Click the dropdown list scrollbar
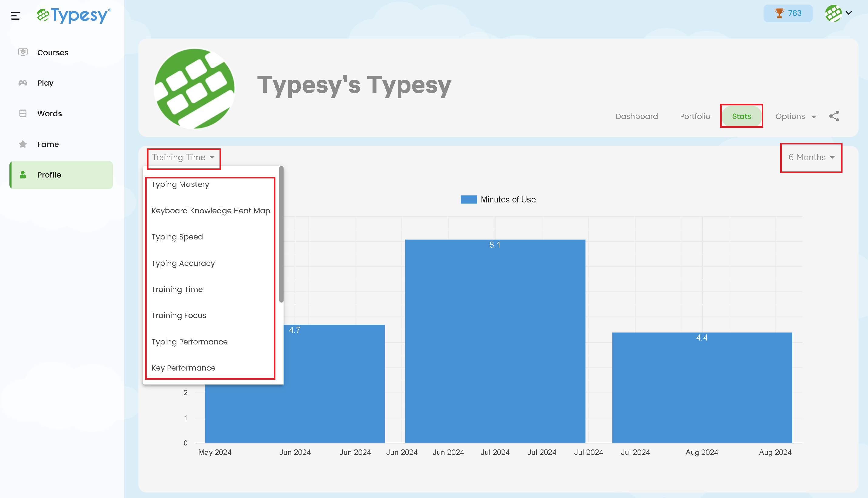 [x=281, y=235]
